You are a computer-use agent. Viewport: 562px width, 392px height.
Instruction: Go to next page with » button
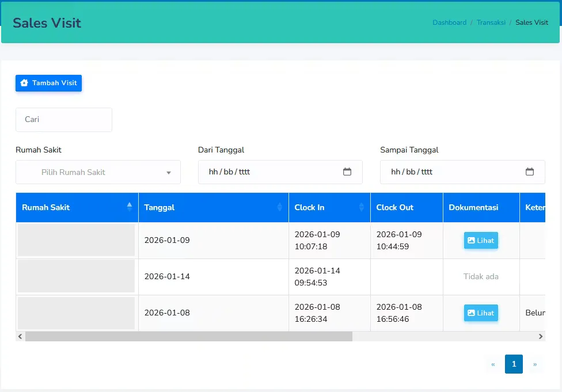point(535,364)
